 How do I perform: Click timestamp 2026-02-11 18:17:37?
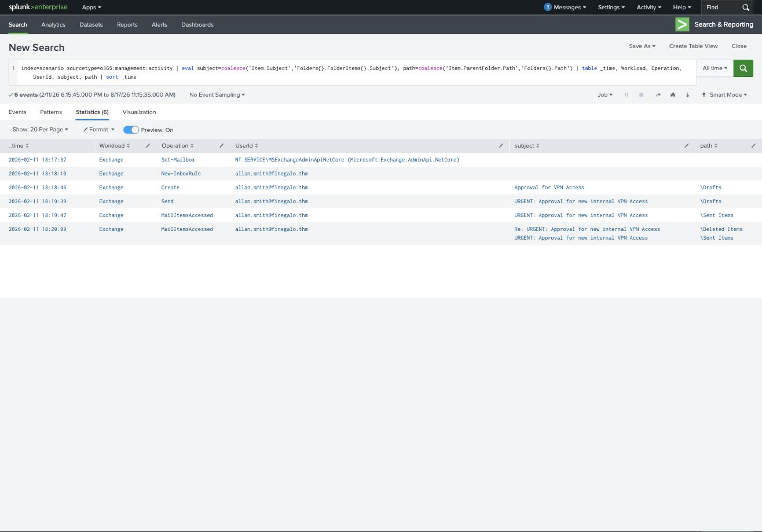(38, 160)
